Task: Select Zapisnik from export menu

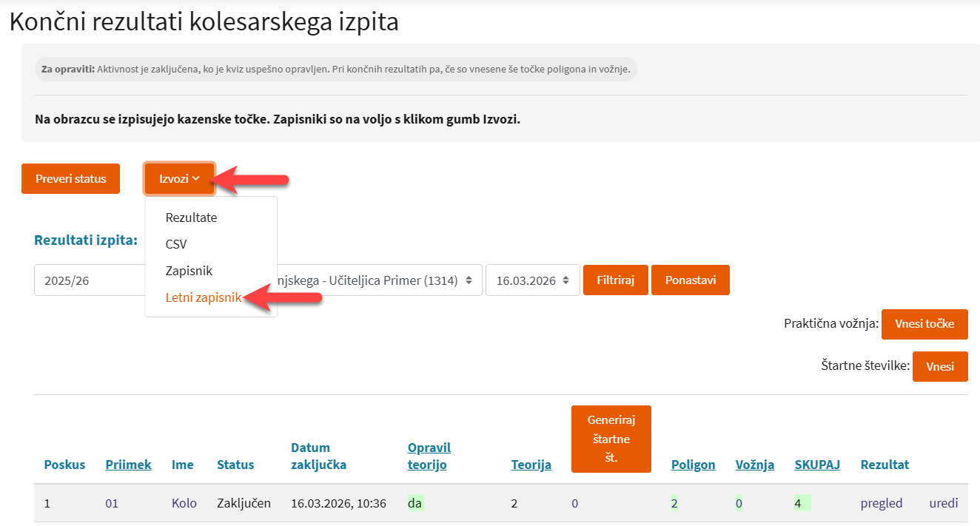Action: tap(189, 271)
